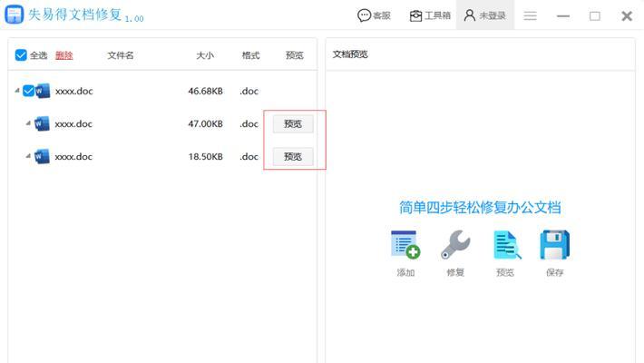
Task: Click the format (格式) column header
Action: (250, 55)
